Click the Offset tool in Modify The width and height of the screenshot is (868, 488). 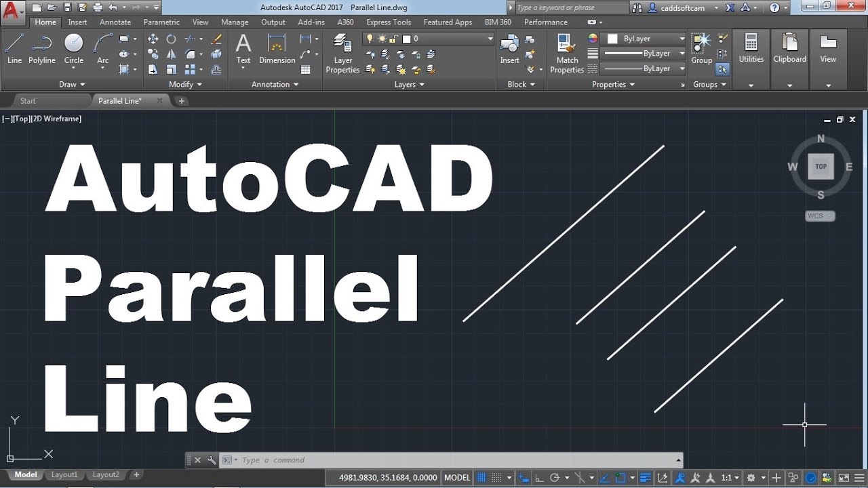[216, 69]
